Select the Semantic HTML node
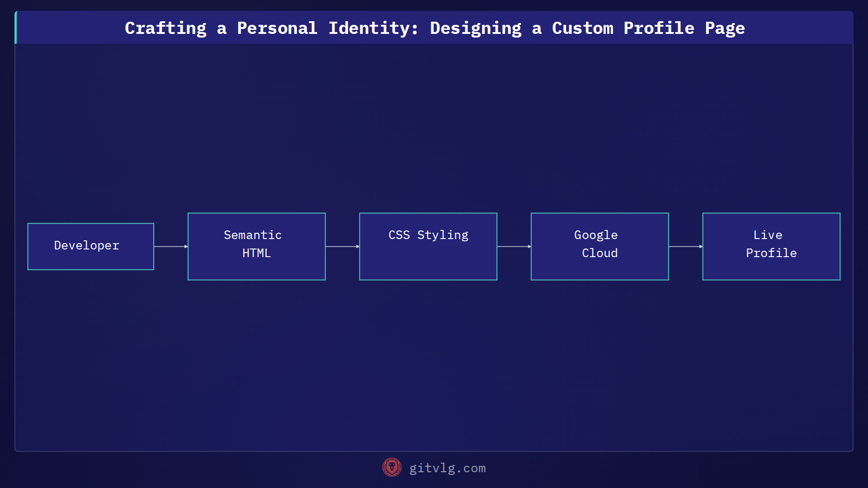The height and width of the screenshot is (488, 868). point(256,246)
